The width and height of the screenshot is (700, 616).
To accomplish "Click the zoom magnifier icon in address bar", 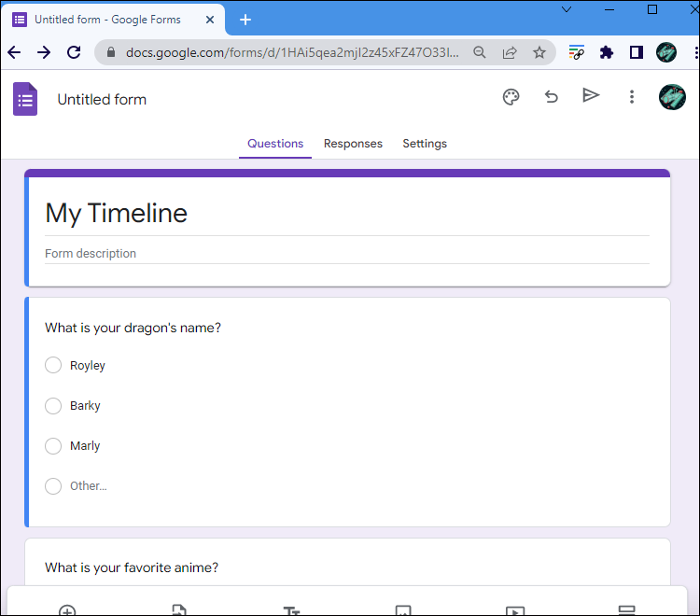I will [x=480, y=52].
